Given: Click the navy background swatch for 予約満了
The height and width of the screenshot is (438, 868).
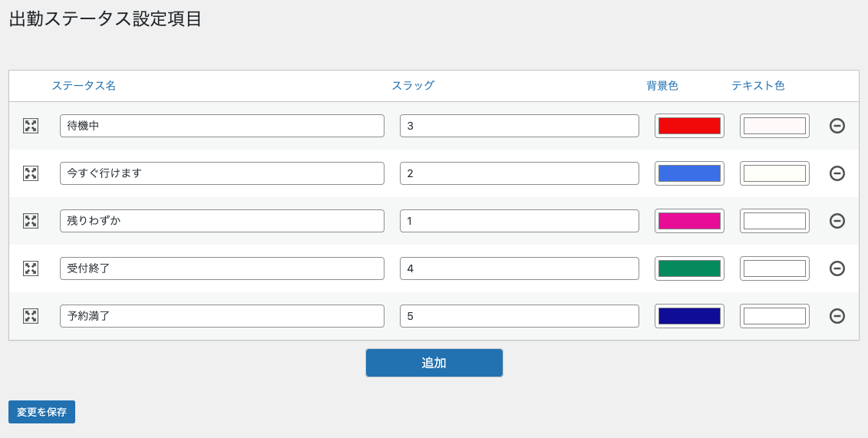Looking at the screenshot, I should pyautogui.click(x=689, y=316).
